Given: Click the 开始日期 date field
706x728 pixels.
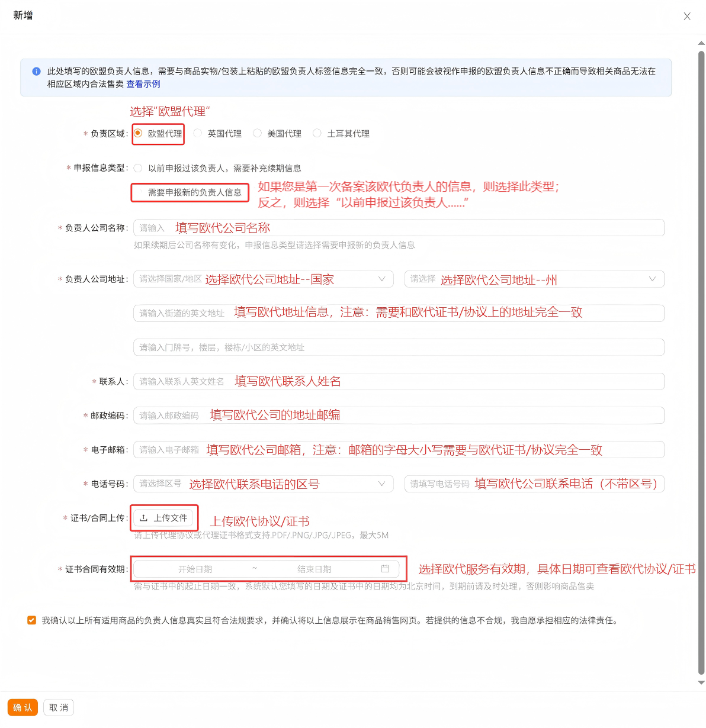Looking at the screenshot, I should click(195, 569).
